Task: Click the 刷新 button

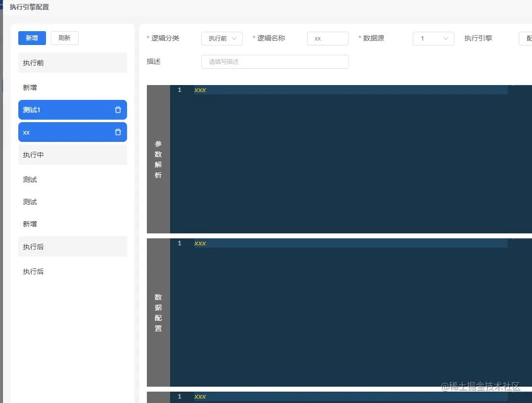Action: (64, 38)
